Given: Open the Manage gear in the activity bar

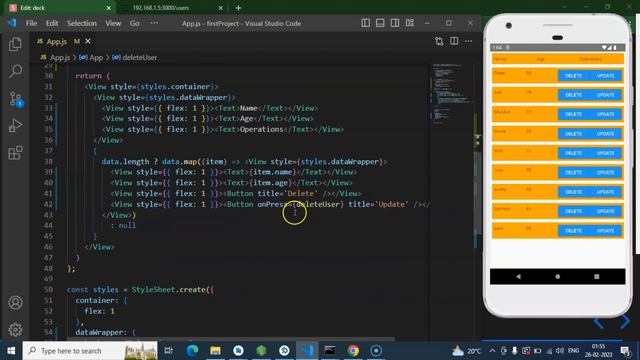Looking at the screenshot, I should (x=15, y=329).
